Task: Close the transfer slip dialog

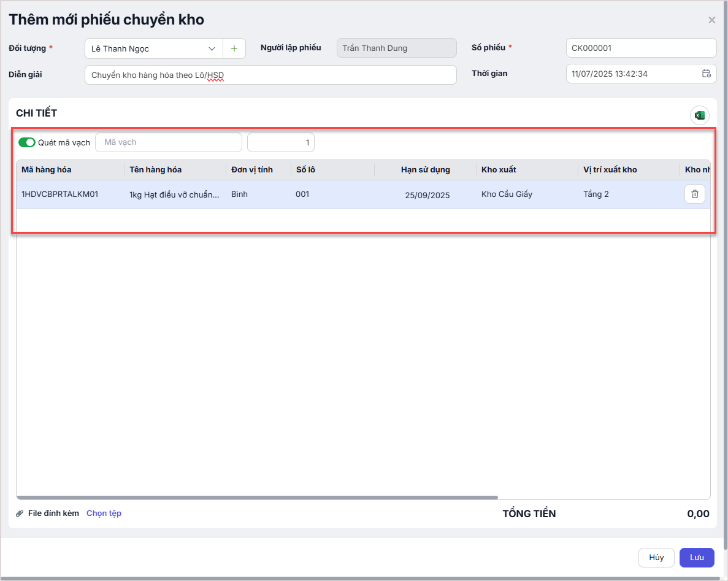Action: point(711,20)
